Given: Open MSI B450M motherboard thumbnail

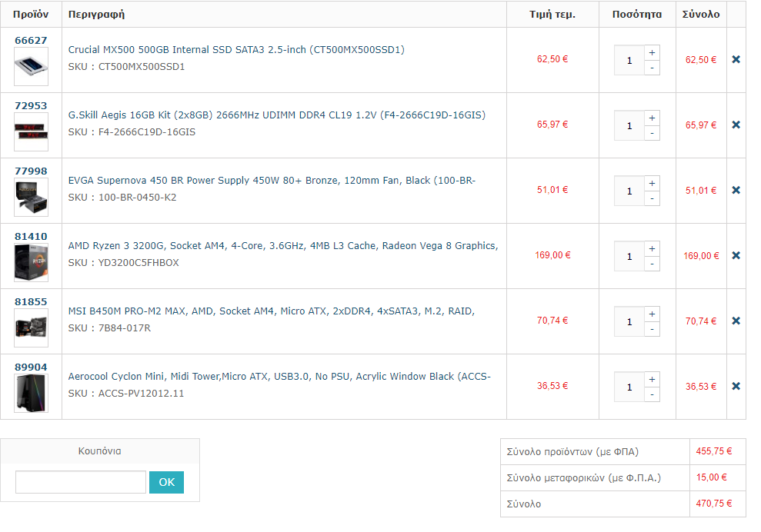Looking at the screenshot, I should coord(31,328).
